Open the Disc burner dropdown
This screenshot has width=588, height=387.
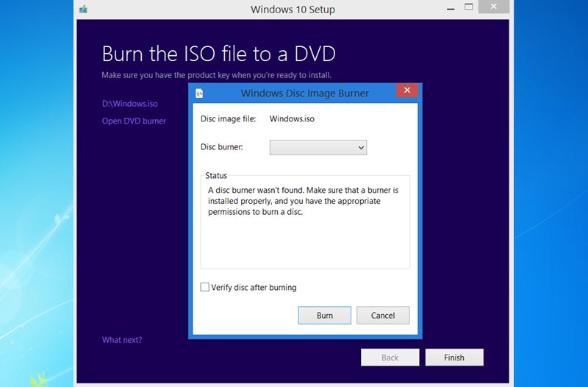click(318, 148)
